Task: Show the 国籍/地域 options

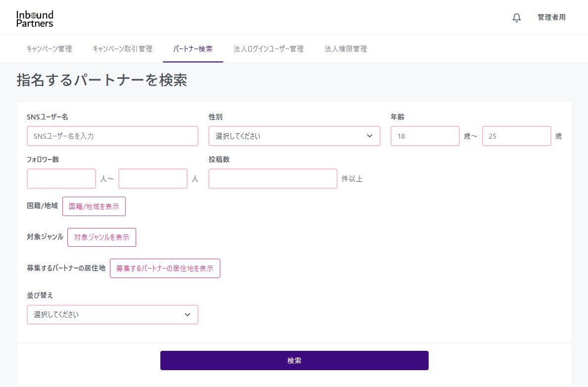Action: [x=94, y=207]
